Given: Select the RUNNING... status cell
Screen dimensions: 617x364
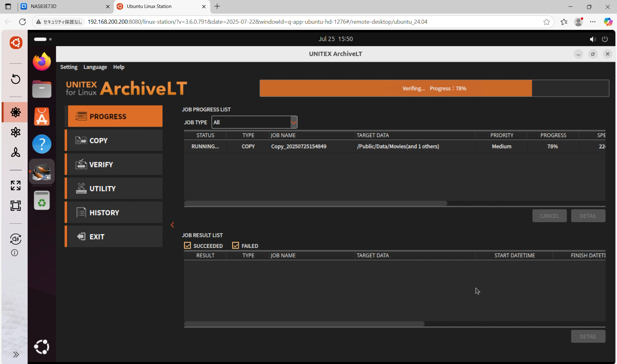Looking at the screenshot, I should [205, 146].
